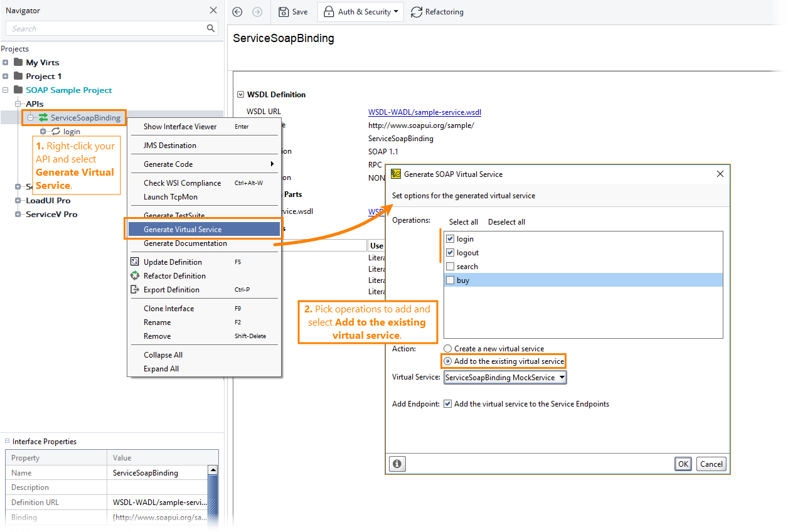The height and width of the screenshot is (532, 788).
Task: Click the Auth & Security lock icon
Action: tap(329, 12)
